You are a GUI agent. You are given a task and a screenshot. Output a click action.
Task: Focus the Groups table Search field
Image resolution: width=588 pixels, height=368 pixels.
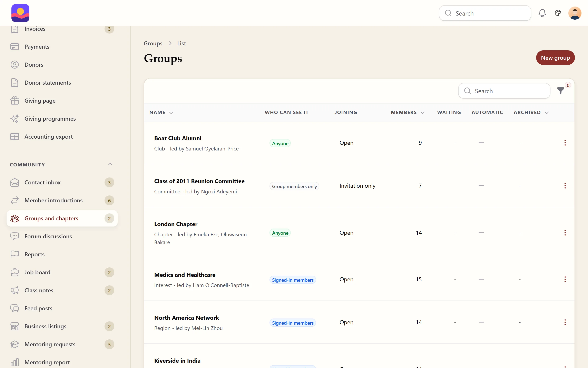[504, 91]
